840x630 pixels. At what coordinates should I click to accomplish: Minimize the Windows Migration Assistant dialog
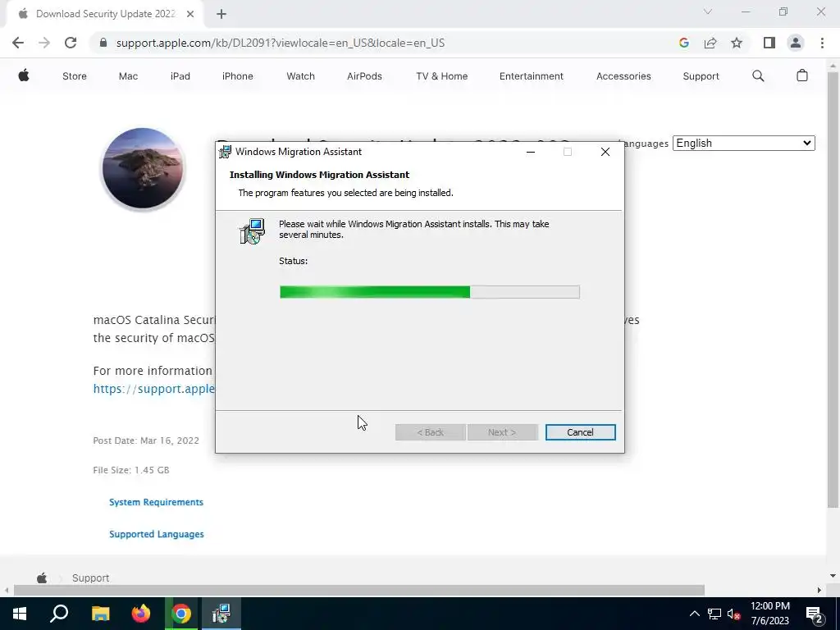[531, 152]
